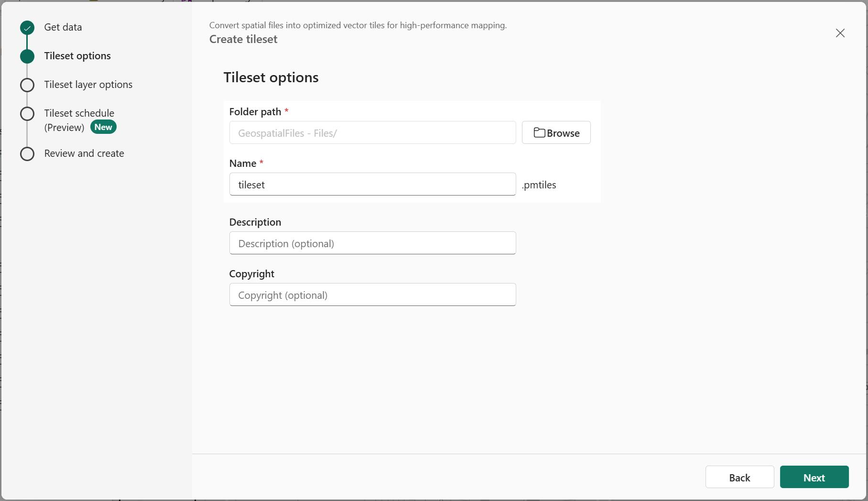Click the Convert spatial files description text
Screen dimensions: 868x501
[x=358, y=25]
